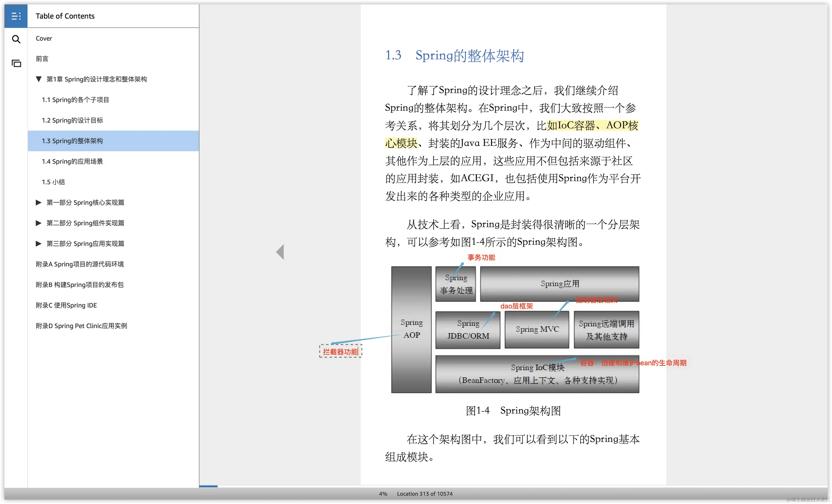Open 附录D Spring Pet Clinic应用实例
This screenshot has width=832, height=504.
tap(81, 326)
